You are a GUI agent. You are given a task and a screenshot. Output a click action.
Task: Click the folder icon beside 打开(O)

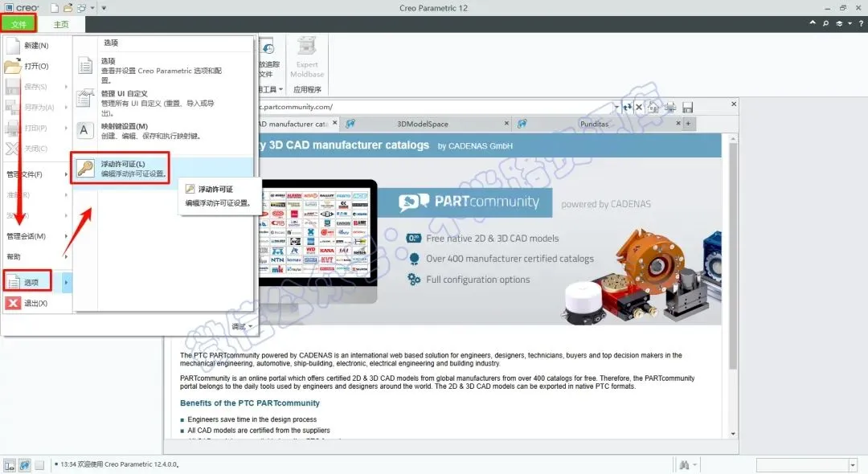(13, 67)
